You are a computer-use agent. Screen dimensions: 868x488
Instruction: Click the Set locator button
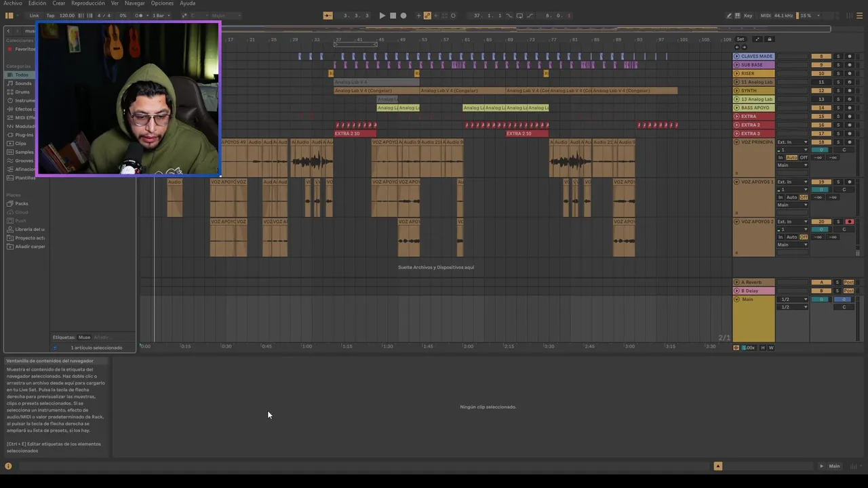tap(741, 39)
